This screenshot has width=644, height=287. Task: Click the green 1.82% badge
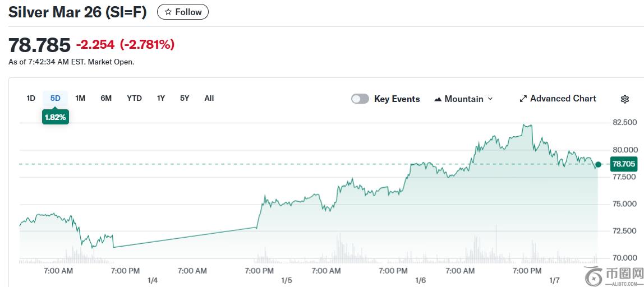(x=55, y=117)
